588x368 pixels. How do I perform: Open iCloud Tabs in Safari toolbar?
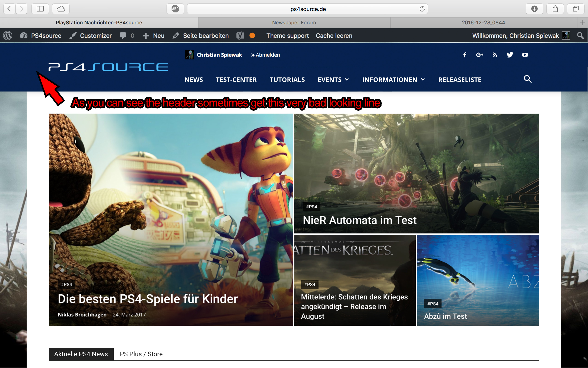click(61, 9)
